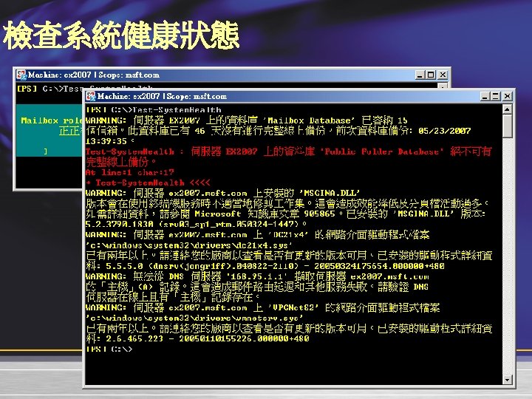Activate the back window via its title bar text
Screen dimensions: 532x399
tap(94, 75)
